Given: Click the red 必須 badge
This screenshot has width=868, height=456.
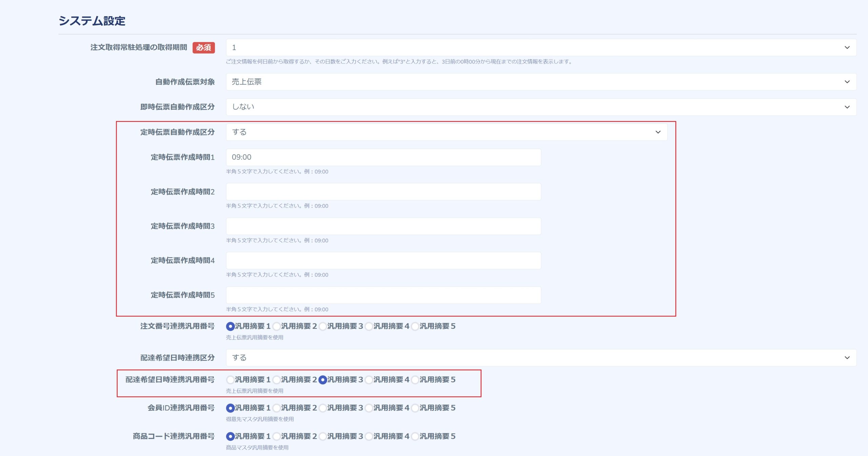Looking at the screenshot, I should pos(203,47).
